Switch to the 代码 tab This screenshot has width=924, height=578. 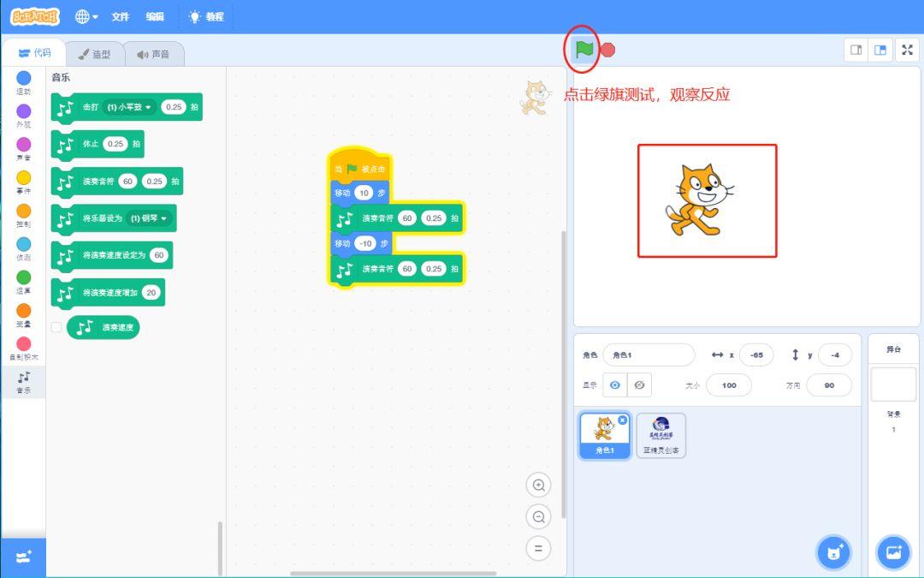coord(34,53)
